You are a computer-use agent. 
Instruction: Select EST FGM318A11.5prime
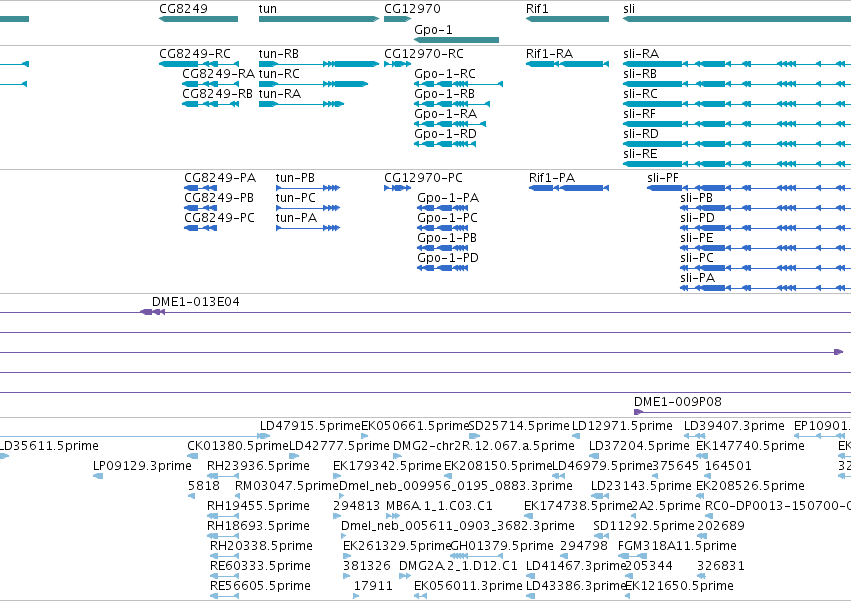pos(632,556)
